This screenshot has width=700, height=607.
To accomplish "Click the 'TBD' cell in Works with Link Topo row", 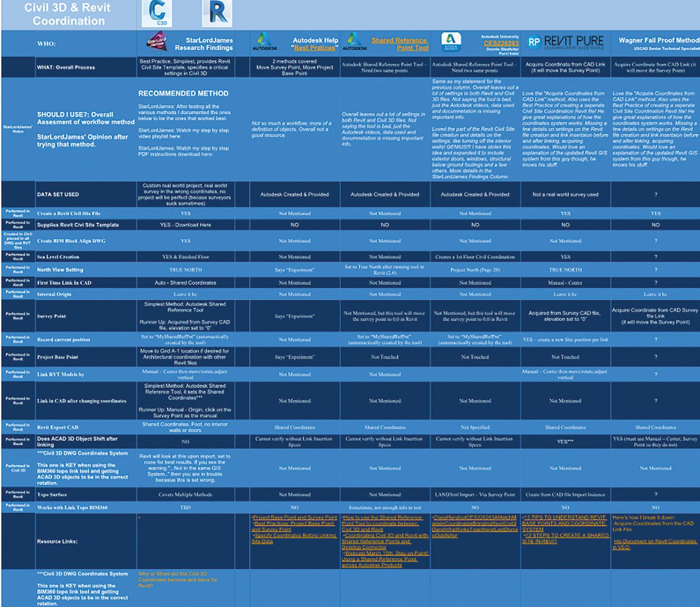I will (x=186, y=508).
